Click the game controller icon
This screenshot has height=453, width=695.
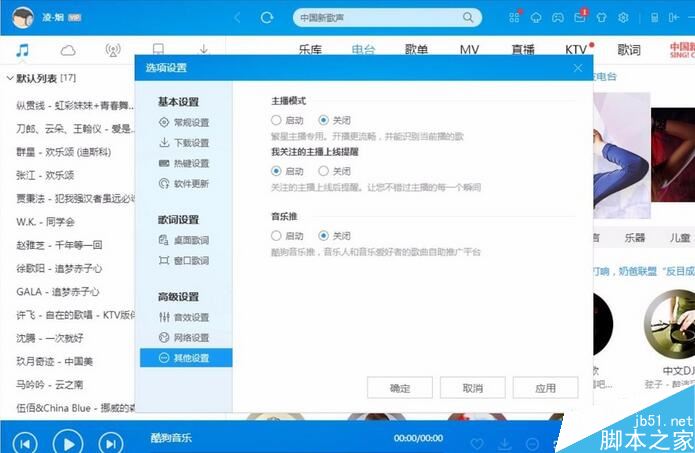[558, 17]
